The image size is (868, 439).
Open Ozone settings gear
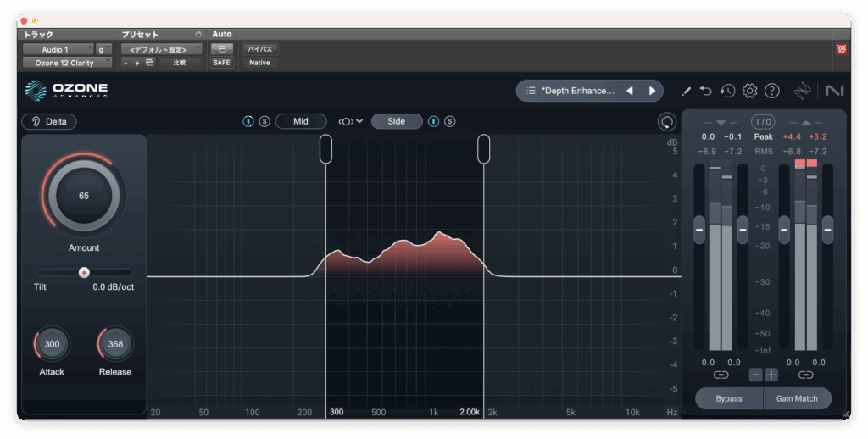749,91
